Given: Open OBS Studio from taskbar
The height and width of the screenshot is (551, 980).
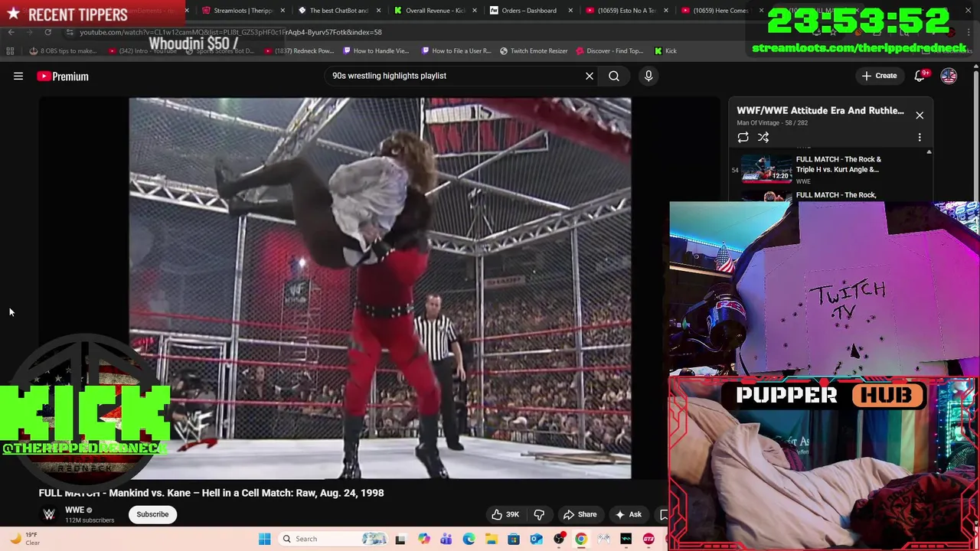Looking at the screenshot, I should [x=559, y=539].
